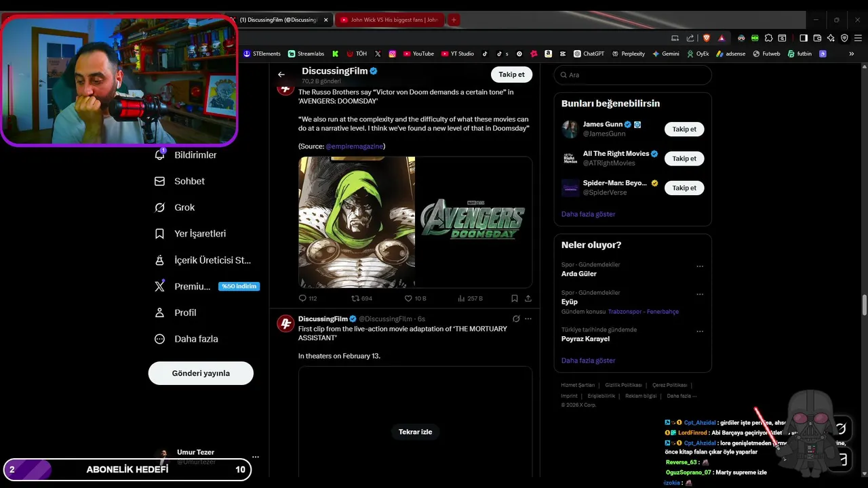The width and height of the screenshot is (868, 488).
Task: Open the Poyraz Karayel trend
Action: click(585, 339)
